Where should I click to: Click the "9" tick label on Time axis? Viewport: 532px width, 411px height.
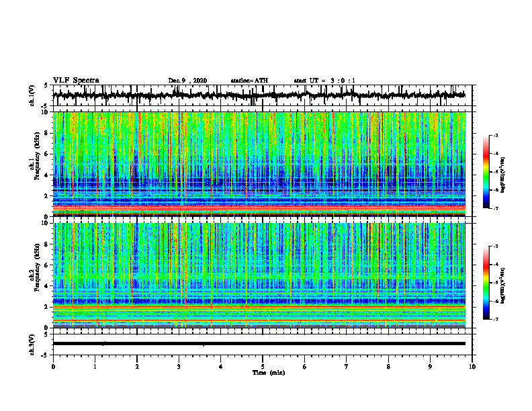430,367
